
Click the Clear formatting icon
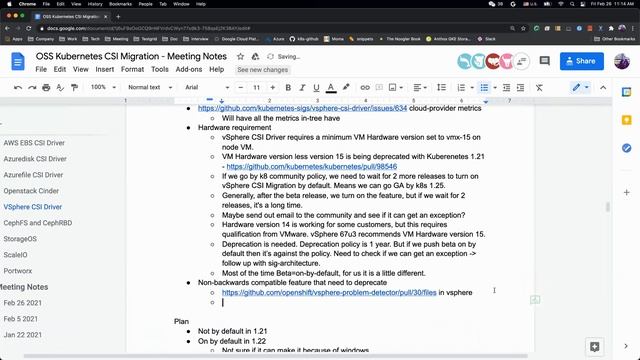(539, 87)
